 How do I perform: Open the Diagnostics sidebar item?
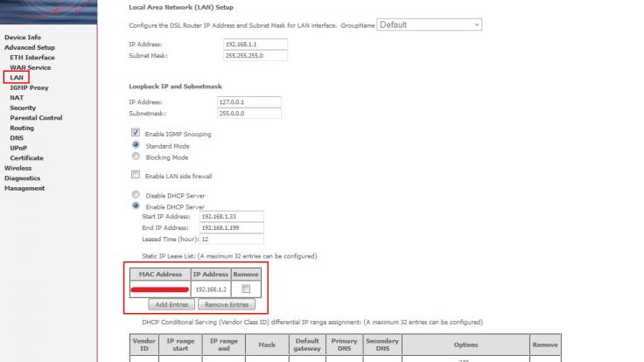(24, 178)
